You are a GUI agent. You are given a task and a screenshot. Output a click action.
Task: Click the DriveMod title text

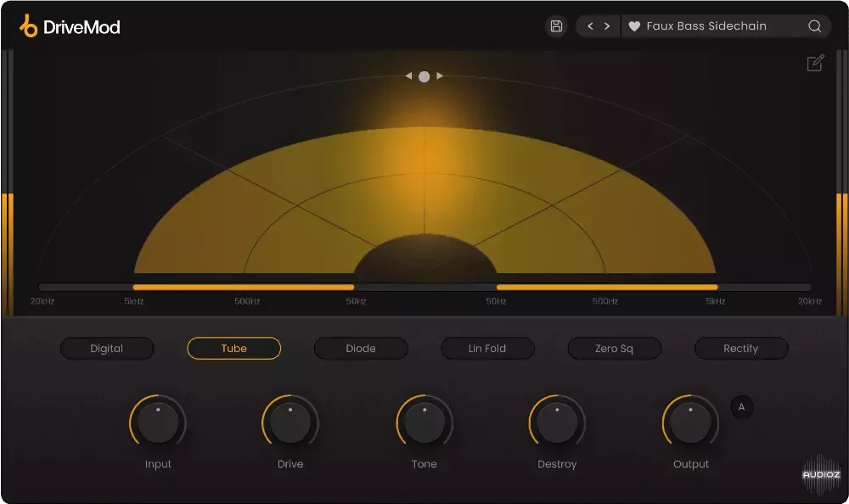(82, 27)
